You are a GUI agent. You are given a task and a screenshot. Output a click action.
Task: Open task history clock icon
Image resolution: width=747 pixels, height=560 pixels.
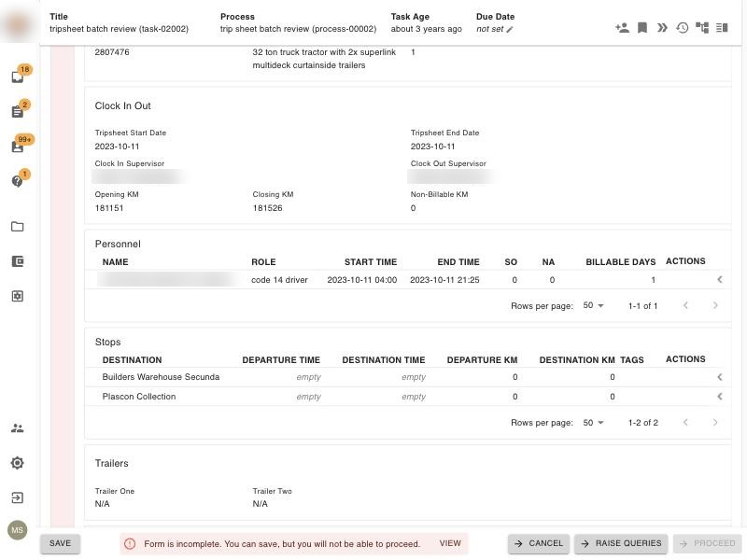[683, 28]
